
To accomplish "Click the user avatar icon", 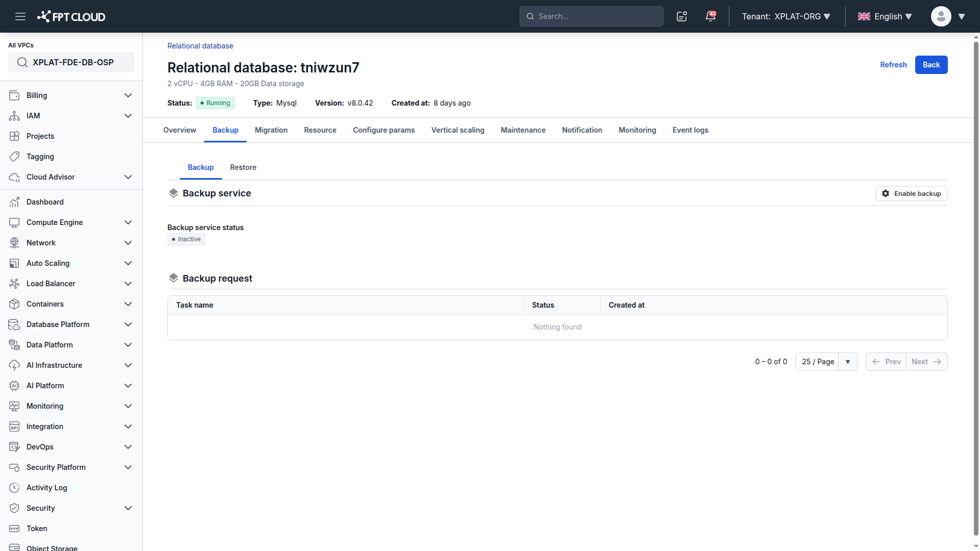I will (x=941, y=16).
